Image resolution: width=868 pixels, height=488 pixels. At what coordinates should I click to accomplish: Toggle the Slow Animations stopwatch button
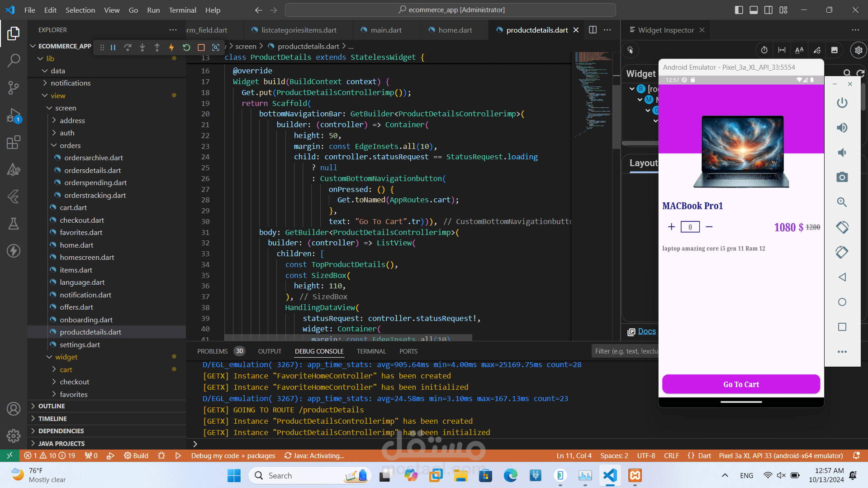point(764,50)
